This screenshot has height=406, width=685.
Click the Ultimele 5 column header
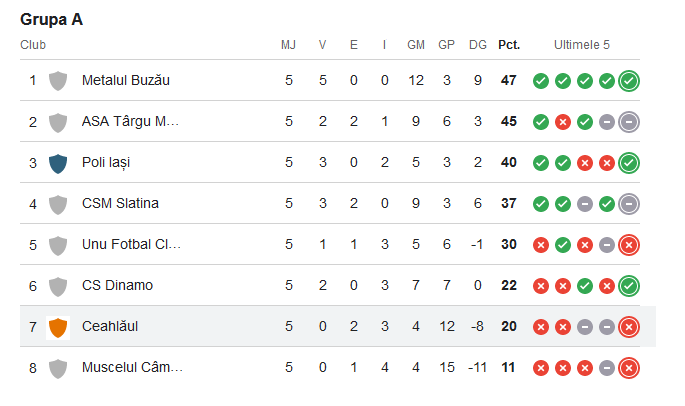(582, 45)
